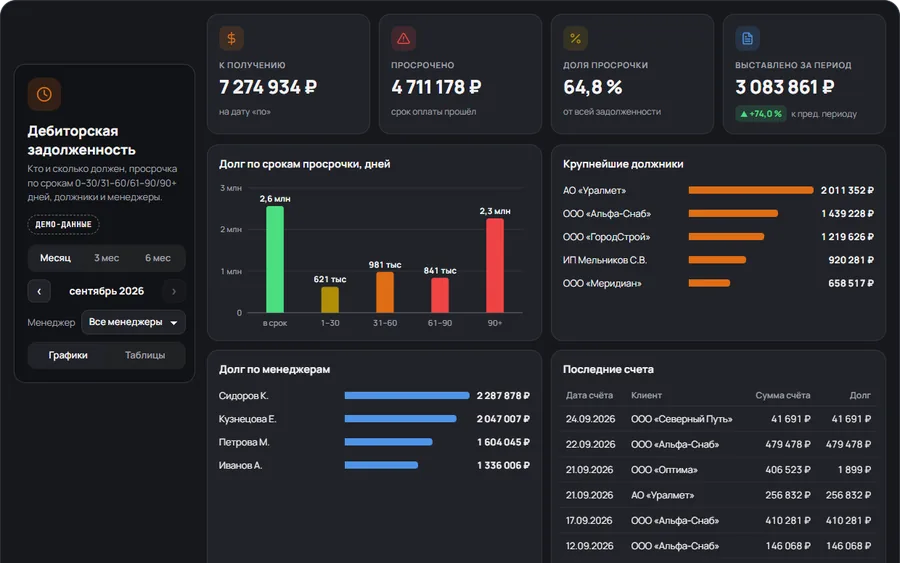The image size is (900, 563).
Task: Click the Долг по менеджерам panel title
Action: pyautogui.click(x=274, y=370)
